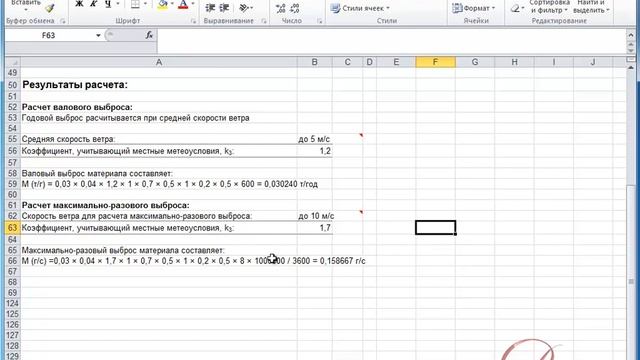This screenshot has width=640, height=360.
Task: Click the Select All corner button
Action: click(x=13, y=62)
